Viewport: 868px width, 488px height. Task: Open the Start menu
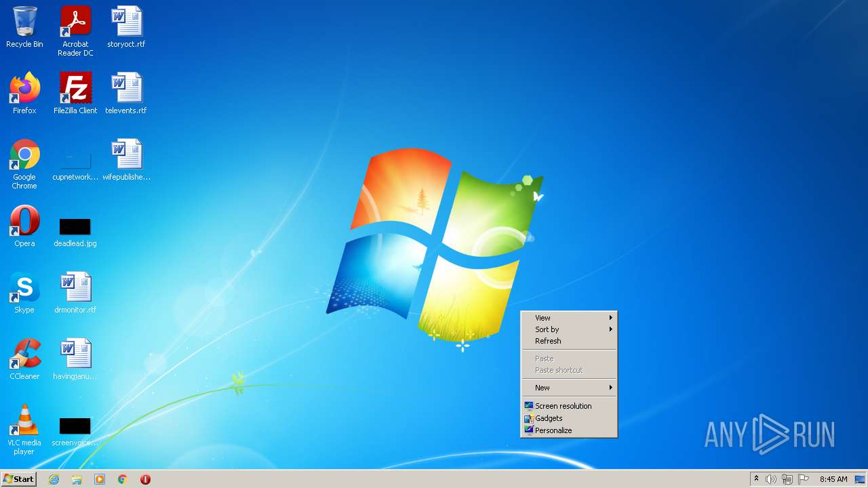point(18,479)
